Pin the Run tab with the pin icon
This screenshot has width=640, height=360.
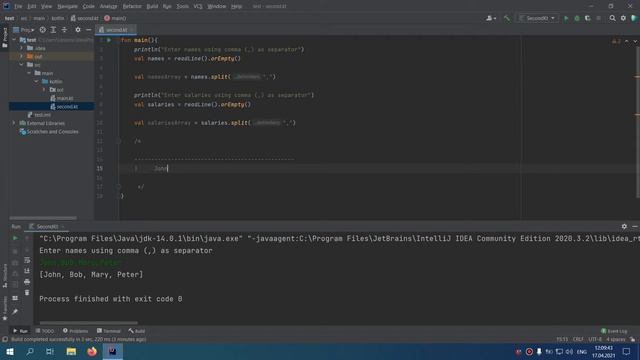coord(15,312)
